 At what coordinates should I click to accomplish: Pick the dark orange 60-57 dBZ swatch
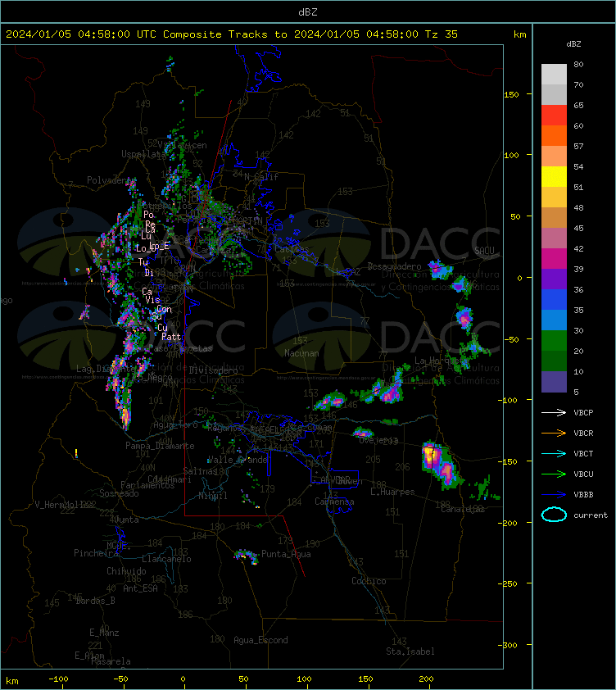[x=554, y=135]
